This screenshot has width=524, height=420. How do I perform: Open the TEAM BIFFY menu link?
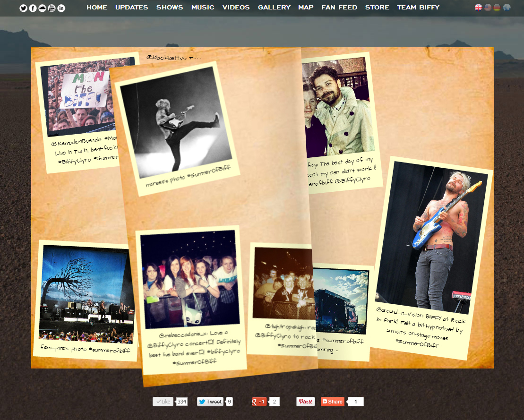click(x=418, y=8)
